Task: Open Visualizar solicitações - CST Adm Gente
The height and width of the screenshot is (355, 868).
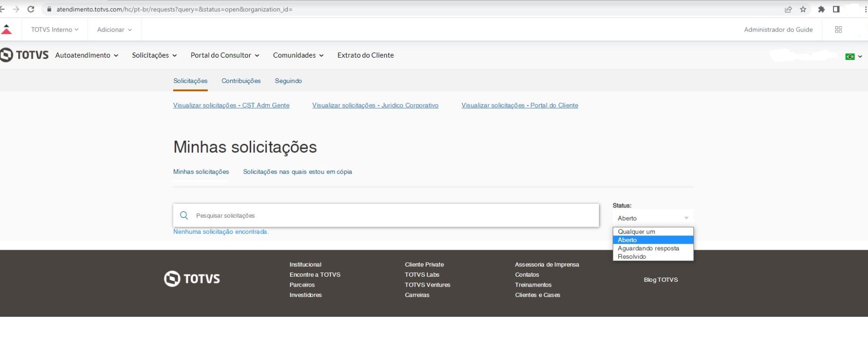Action: click(x=231, y=105)
